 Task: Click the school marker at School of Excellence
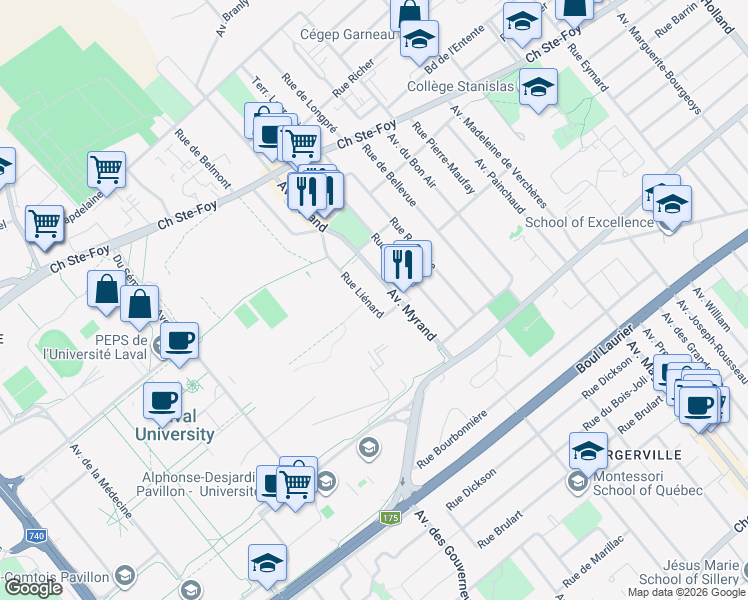tap(672, 205)
